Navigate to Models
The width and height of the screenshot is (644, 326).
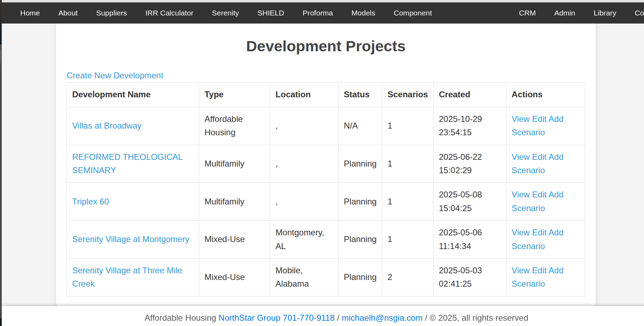pos(363,13)
